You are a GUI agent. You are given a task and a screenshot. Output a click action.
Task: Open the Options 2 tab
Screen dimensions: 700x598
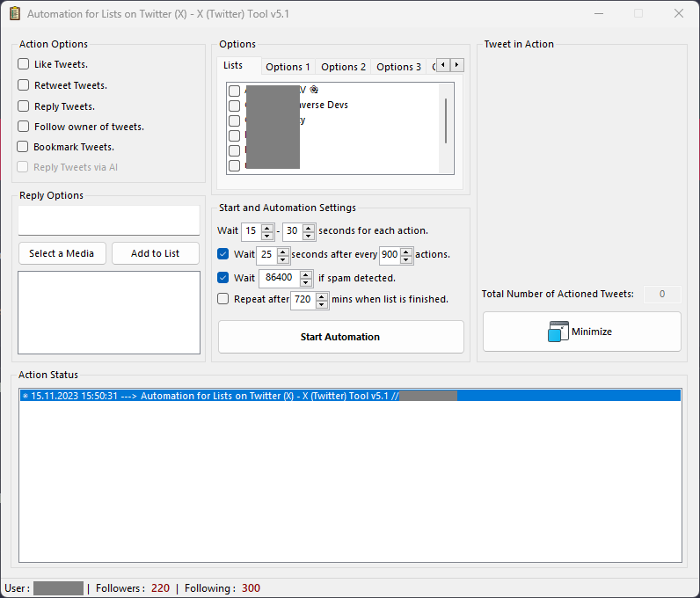click(343, 67)
